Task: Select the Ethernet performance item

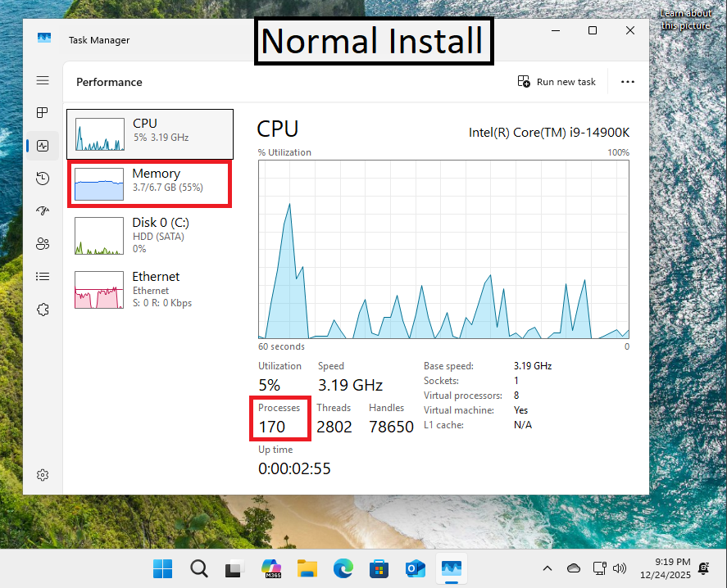Action: point(150,289)
